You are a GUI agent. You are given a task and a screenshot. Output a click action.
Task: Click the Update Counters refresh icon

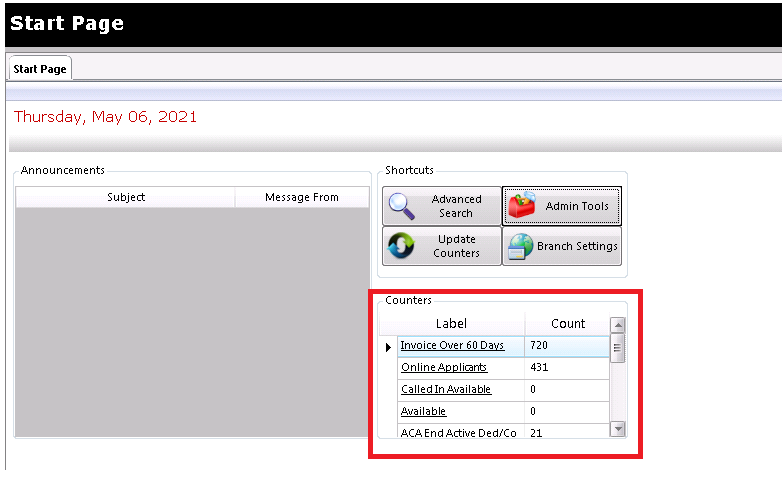[402, 246]
